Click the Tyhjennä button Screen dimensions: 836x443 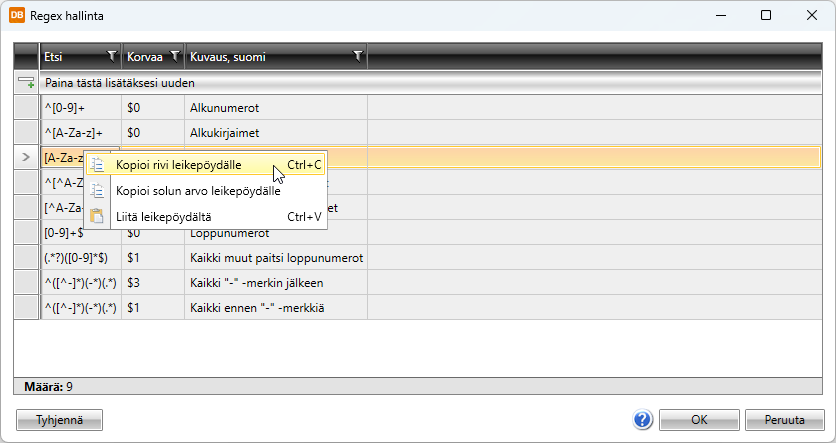59,420
